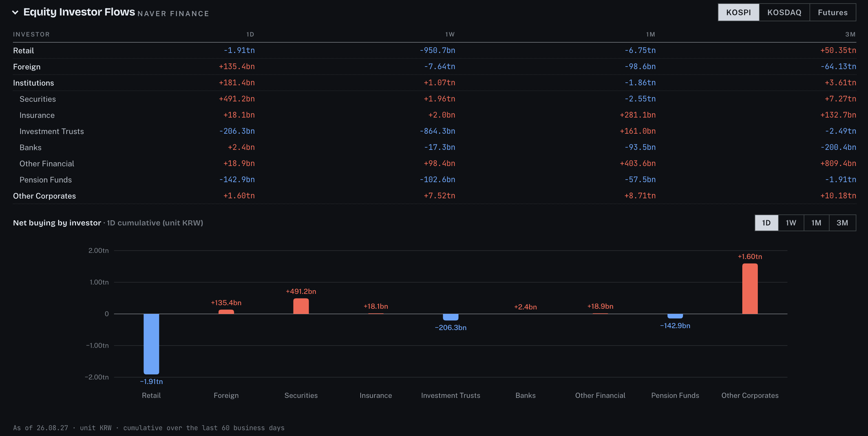The height and width of the screenshot is (436, 868).
Task: Click the 1M column header in table
Action: pos(651,34)
